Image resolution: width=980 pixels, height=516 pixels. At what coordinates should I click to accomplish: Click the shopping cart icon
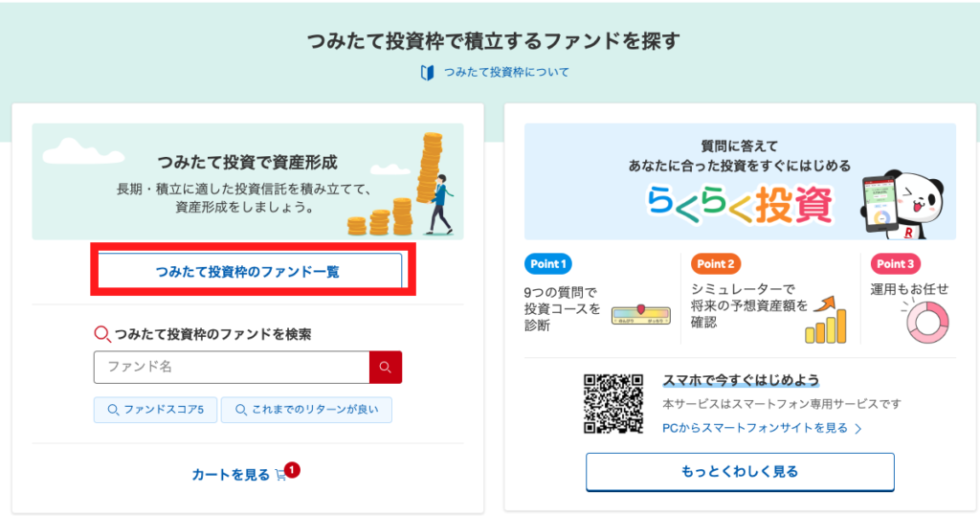[x=280, y=476]
